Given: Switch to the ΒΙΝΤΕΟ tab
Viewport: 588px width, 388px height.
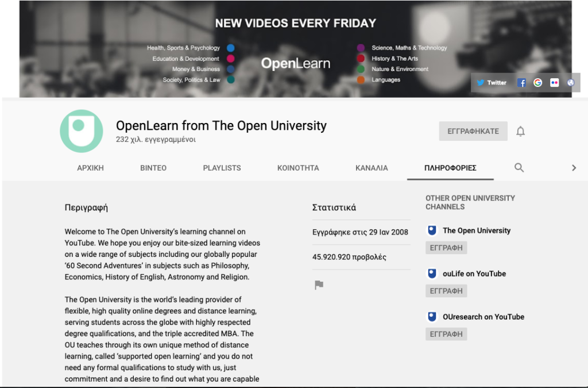Looking at the screenshot, I should click(x=153, y=168).
